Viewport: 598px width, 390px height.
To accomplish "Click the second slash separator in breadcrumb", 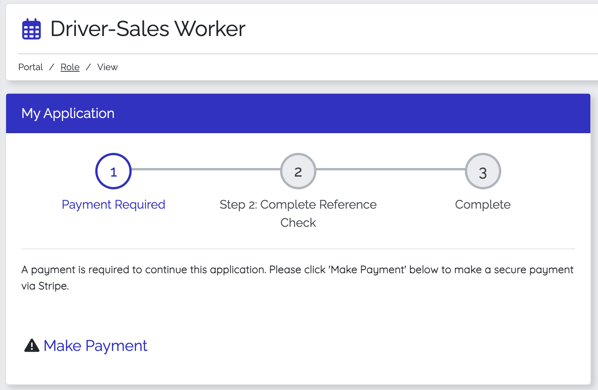I will click(88, 67).
